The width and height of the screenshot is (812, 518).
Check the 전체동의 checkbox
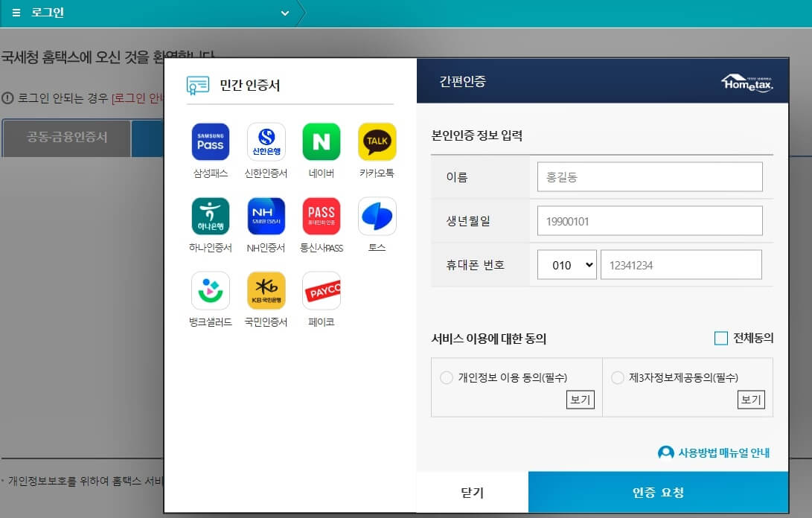[721, 338]
